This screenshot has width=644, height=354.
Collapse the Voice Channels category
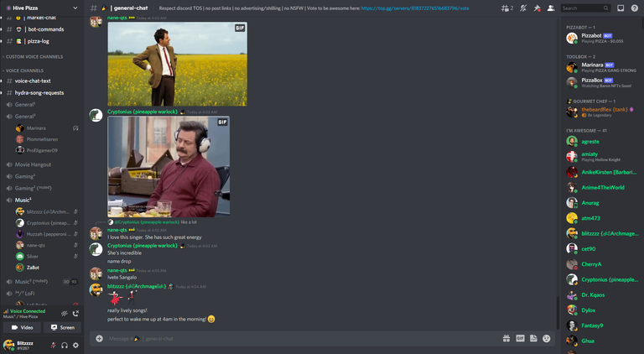pos(23,70)
